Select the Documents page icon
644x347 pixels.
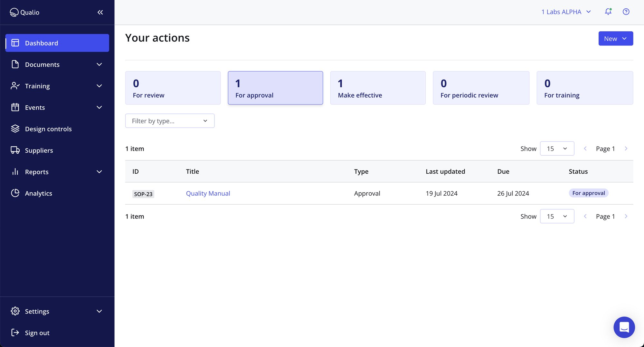[15, 64]
